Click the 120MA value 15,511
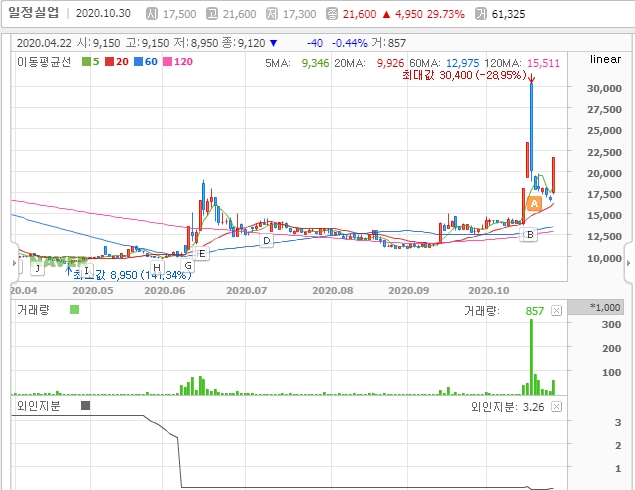Viewport: 635px width, 490px height. pyautogui.click(x=543, y=63)
